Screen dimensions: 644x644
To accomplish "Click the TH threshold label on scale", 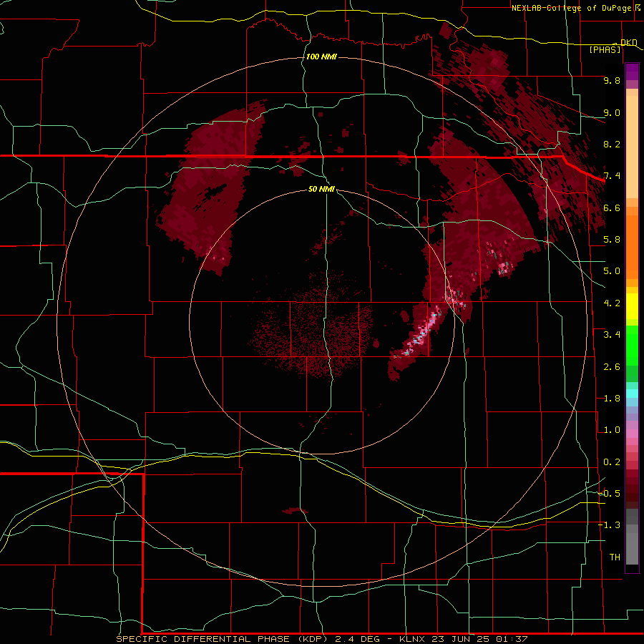I will (615, 557).
